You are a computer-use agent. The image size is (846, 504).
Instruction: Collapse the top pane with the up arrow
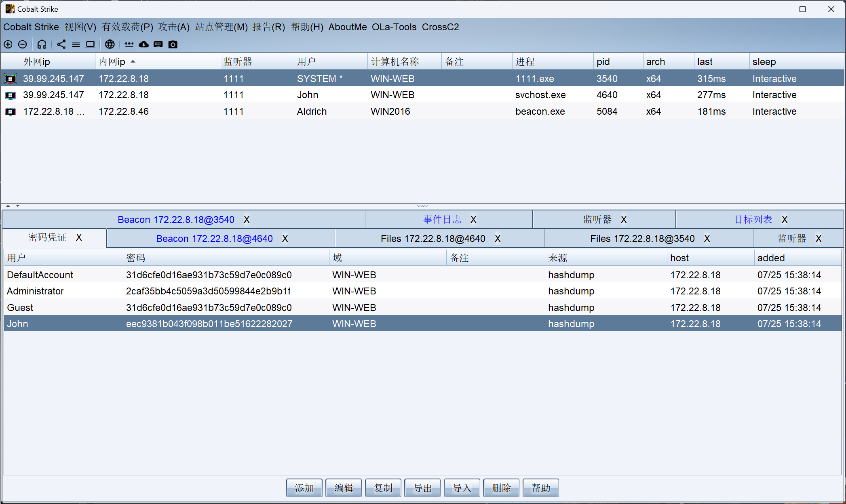tap(8, 206)
